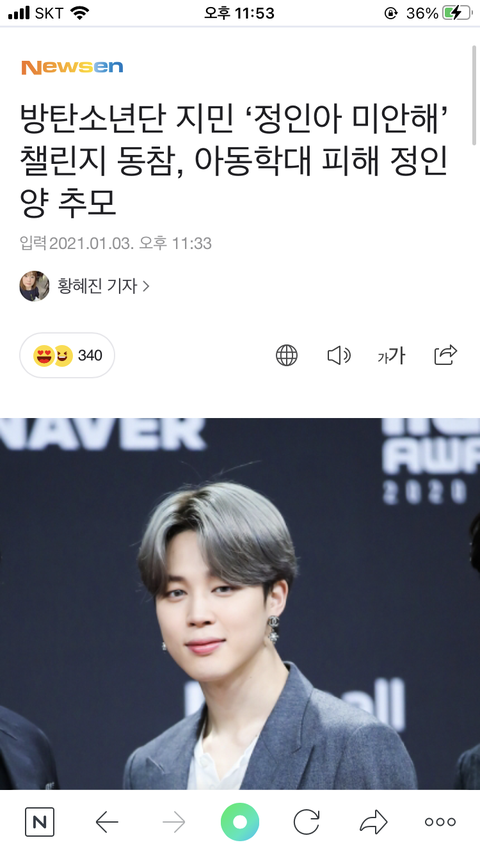Screen dimensions: 480x854
Task: Tap the reporter's profile photo
Action: [x=34, y=286]
